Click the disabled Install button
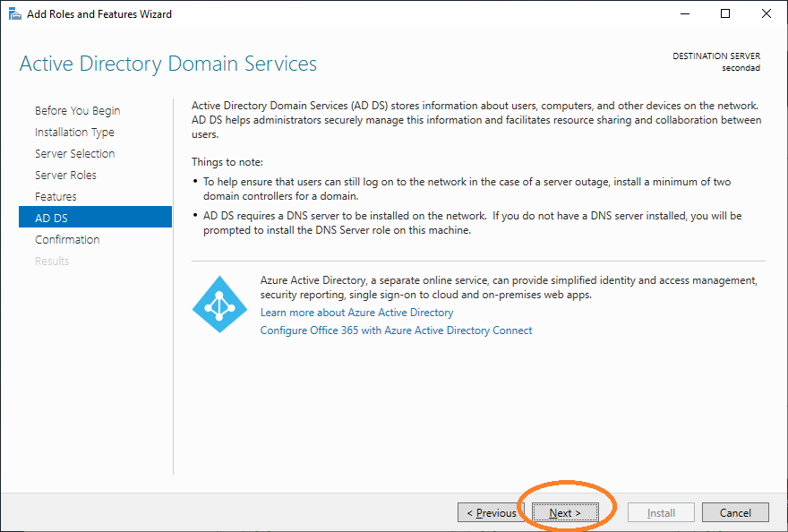Viewport: 788px width, 532px height. coord(661,513)
